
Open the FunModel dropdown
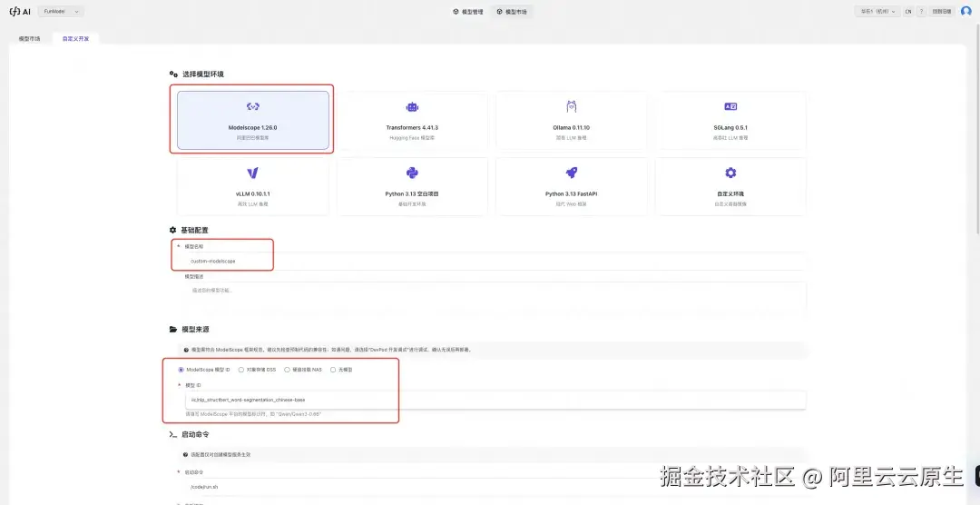tap(61, 11)
